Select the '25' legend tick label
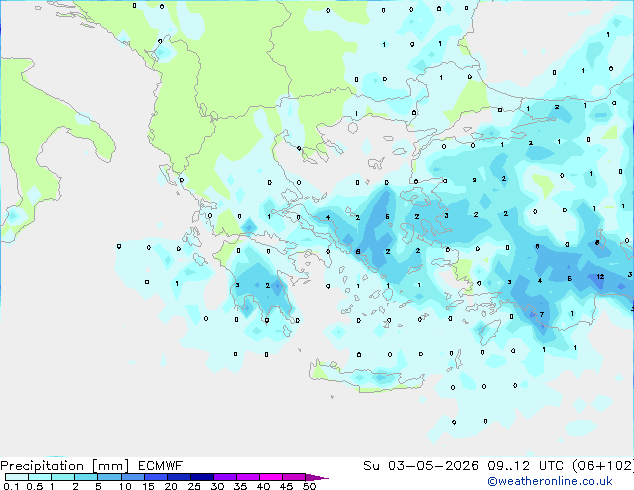Viewport: 634px width, 490px height. pyautogui.click(x=194, y=486)
